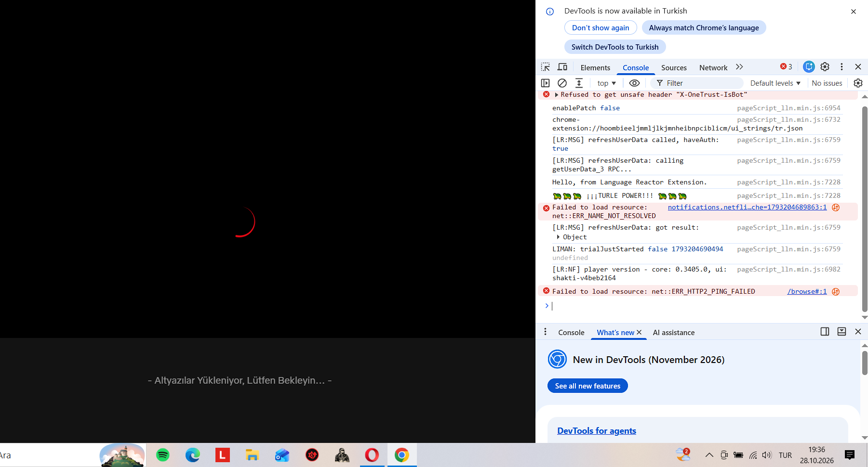Click the preserve log download-style icon

[579, 83]
